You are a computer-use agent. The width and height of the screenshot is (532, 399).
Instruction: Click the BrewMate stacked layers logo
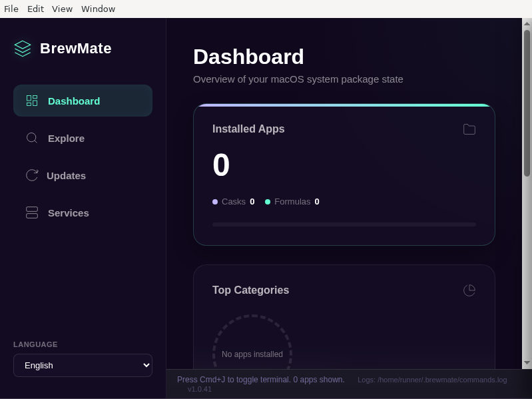point(23,49)
